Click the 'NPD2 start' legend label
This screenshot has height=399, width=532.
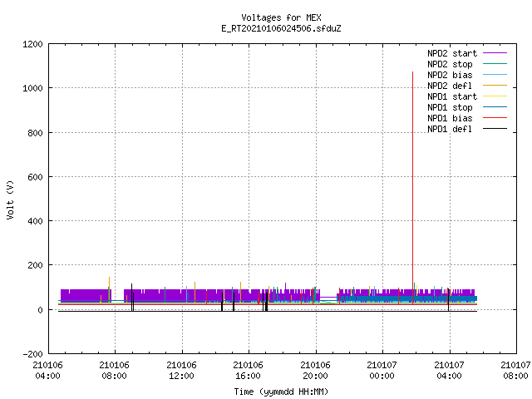pos(452,53)
